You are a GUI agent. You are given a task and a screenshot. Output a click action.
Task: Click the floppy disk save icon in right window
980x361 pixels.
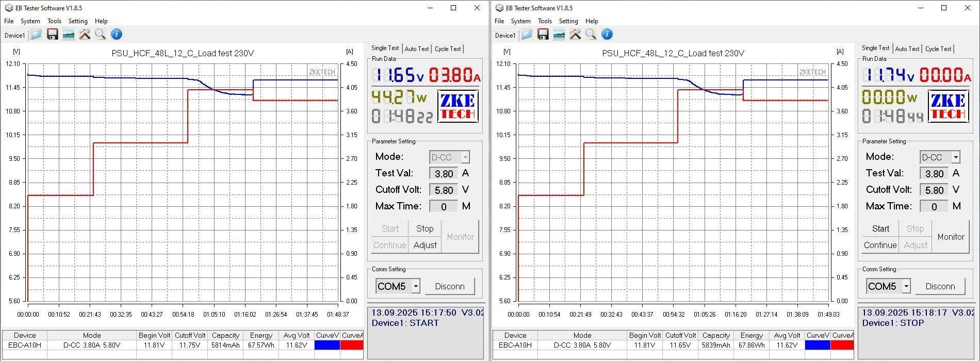(x=543, y=35)
